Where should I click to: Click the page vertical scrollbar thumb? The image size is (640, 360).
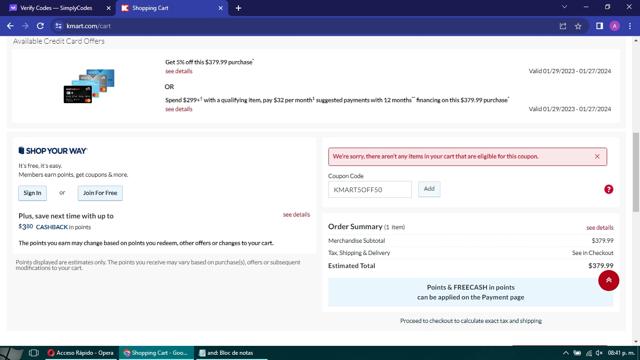click(x=636, y=172)
